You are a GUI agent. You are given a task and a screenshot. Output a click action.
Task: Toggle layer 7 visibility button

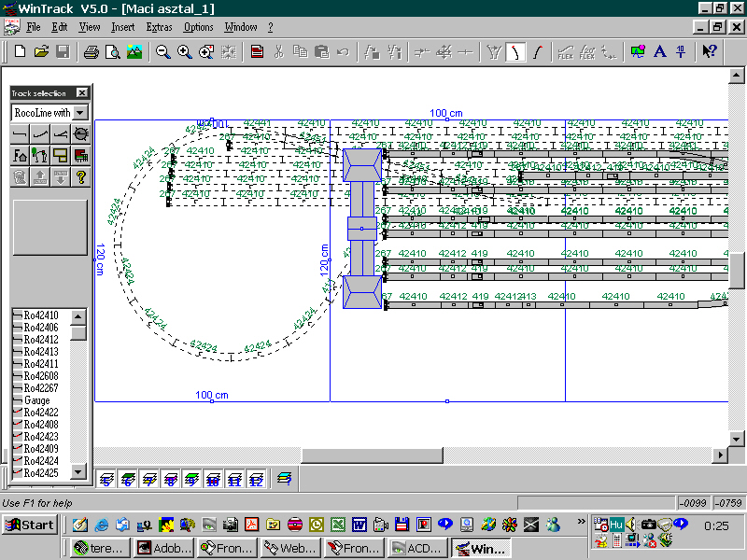tap(149, 479)
